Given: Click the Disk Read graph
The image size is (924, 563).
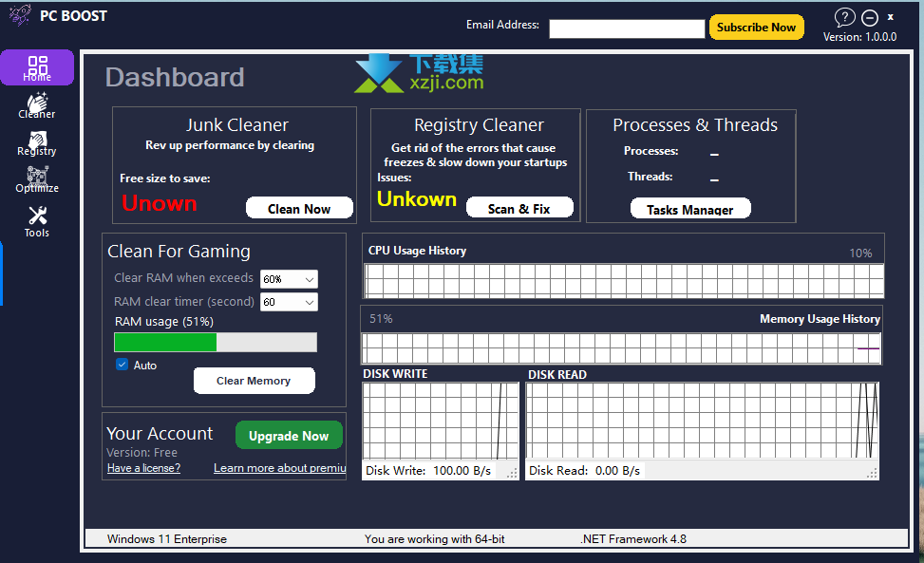Looking at the screenshot, I should point(702,421).
